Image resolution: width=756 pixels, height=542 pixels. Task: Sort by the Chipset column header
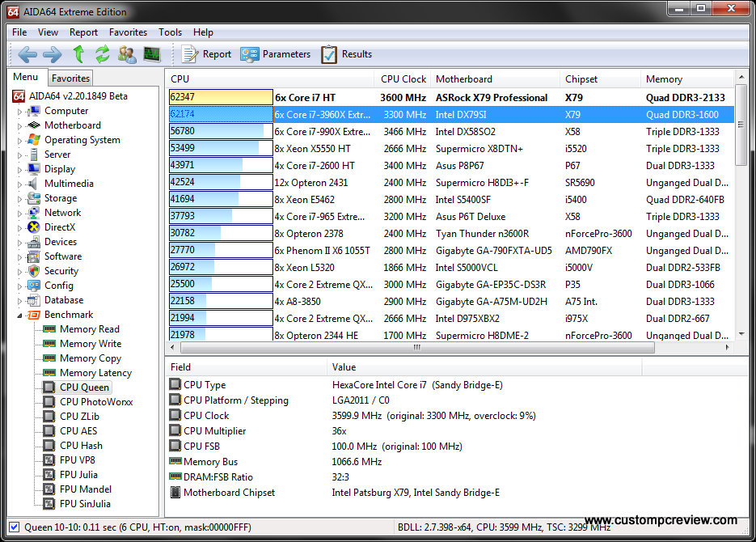pyautogui.click(x=600, y=79)
